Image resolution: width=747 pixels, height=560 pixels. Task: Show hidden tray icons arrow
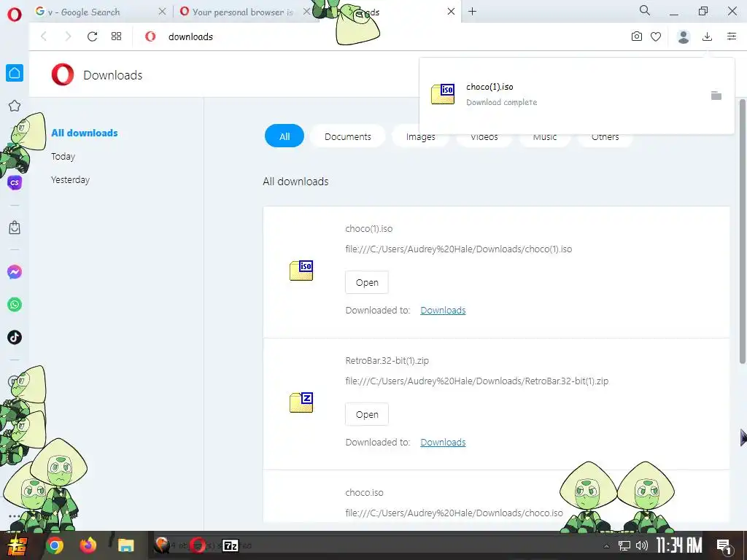pyautogui.click(x=606, y=546)
